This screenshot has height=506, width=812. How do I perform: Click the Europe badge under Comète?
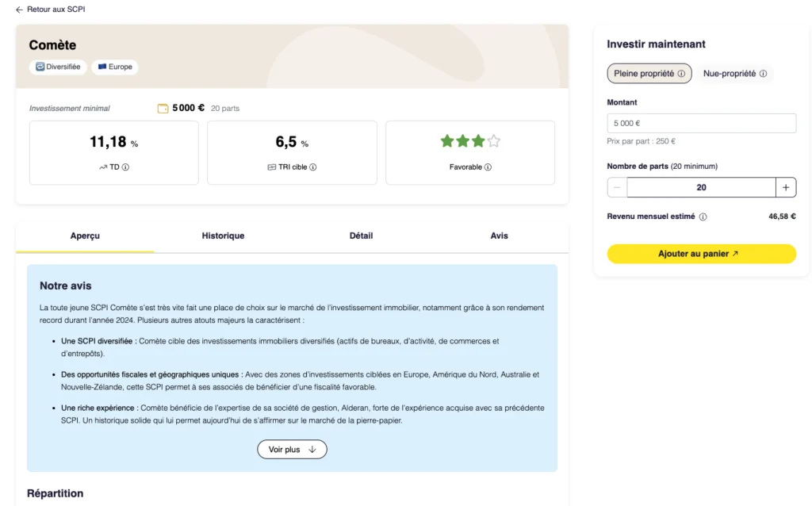114,67
